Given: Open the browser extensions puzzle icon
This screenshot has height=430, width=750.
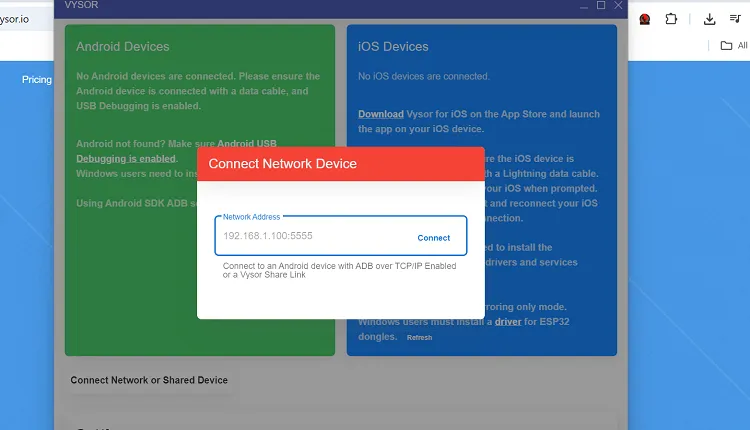Looking at the screenshot, I should click(671, 19).
